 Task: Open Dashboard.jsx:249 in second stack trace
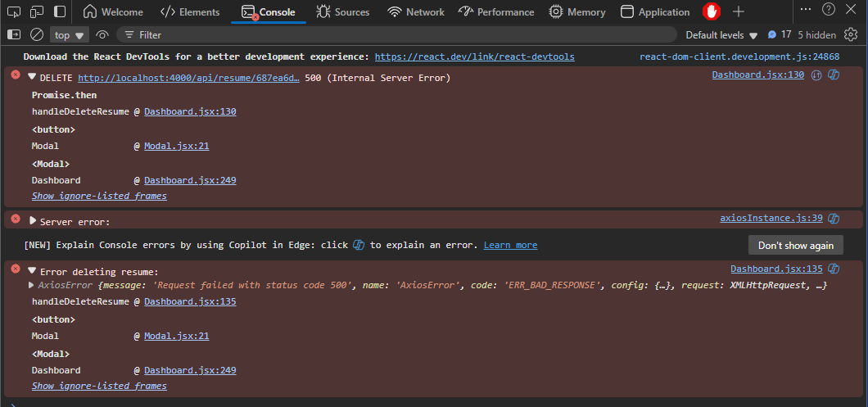coord(190,370)
